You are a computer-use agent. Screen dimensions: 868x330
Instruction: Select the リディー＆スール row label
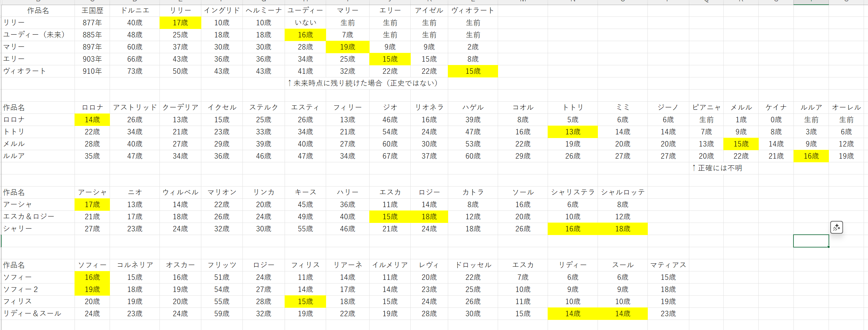[x=32, y=313]
